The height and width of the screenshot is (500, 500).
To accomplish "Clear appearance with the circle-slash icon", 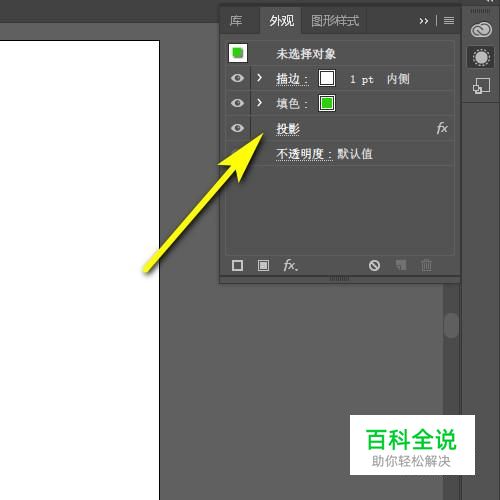I will point(374,266).
